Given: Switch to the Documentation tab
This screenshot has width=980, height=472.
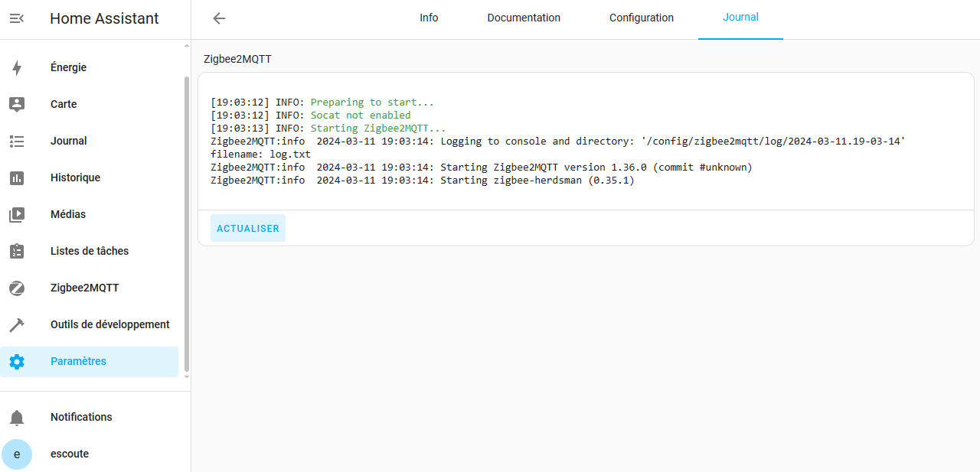Looking at the screenshot, I should pos(524,18).
